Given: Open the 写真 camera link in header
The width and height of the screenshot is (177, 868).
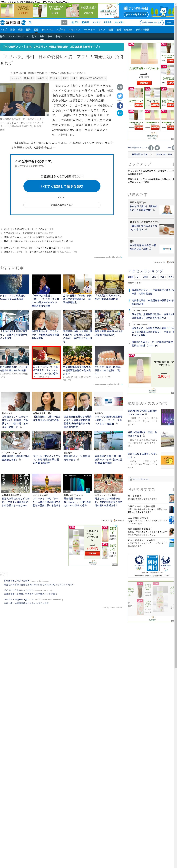Looking at the screenshot, I should 75,23.
